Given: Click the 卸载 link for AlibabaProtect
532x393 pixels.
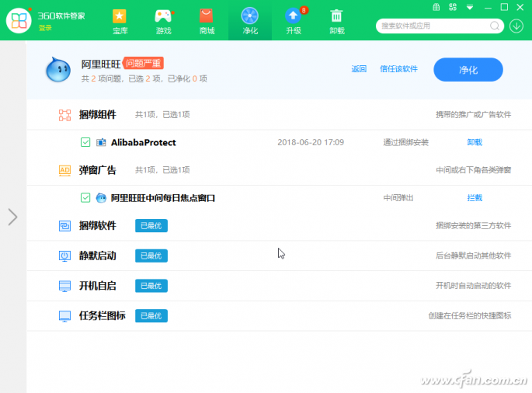Looking at the screenshot, I should pos(475,142).
